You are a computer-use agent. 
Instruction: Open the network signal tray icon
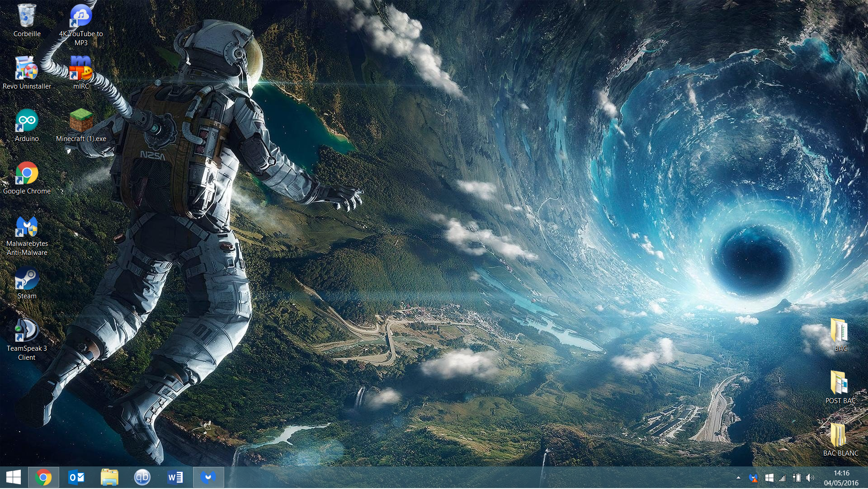[783, 478]
